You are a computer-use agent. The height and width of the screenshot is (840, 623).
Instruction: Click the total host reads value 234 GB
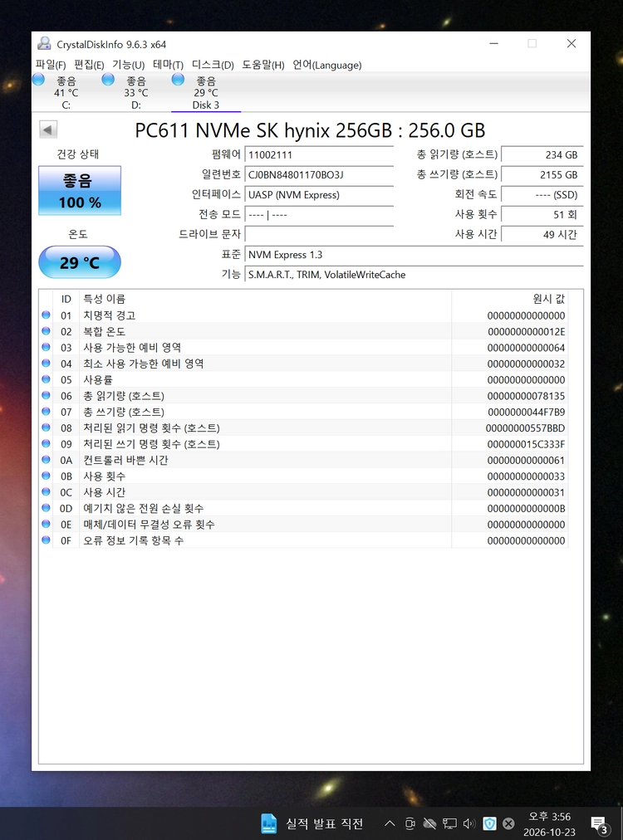click(x=542, y=155)
